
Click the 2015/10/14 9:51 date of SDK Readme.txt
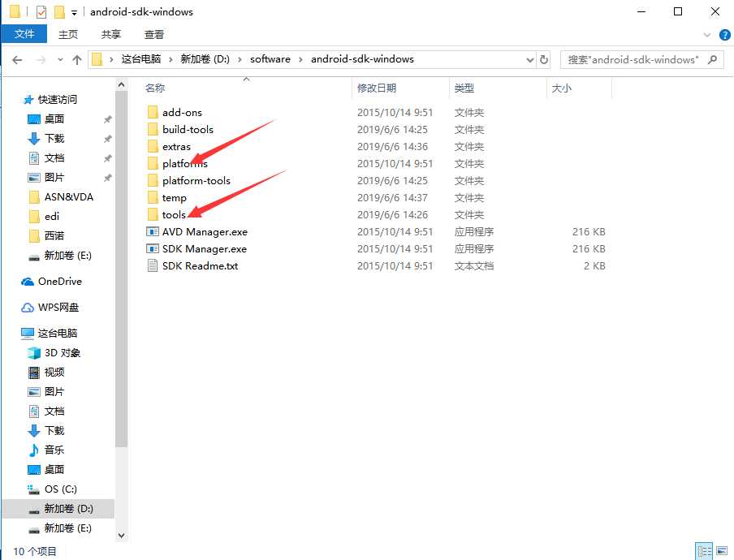395,265
